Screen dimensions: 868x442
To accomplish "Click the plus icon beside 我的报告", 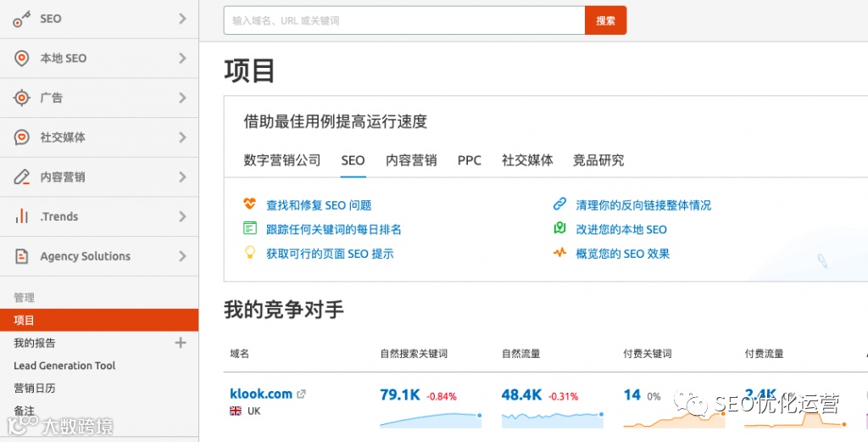I will pyautogui.click(x=180, y=343).
